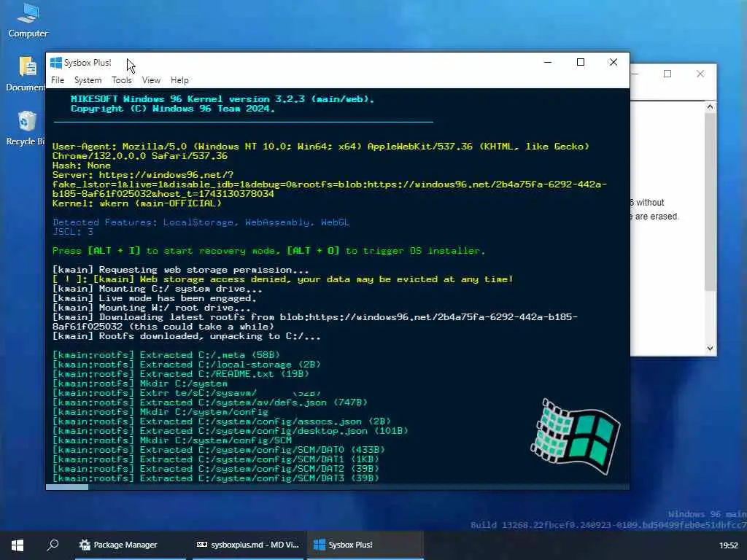Open the Computer desktop icon
Screen dimensions: 747x560
tap(28, 20)
